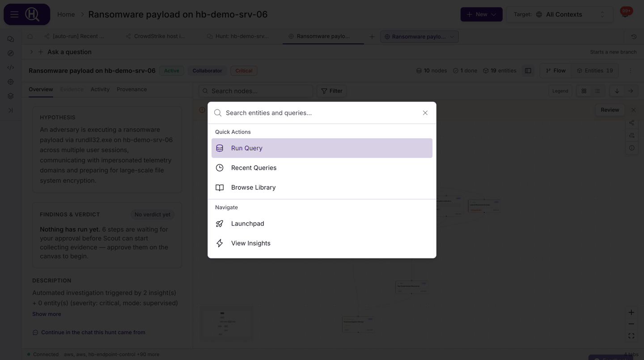Click the route path icon on the canvas toolbar
Viewport: 644px width, 360px height.
(x=631, y=135)
